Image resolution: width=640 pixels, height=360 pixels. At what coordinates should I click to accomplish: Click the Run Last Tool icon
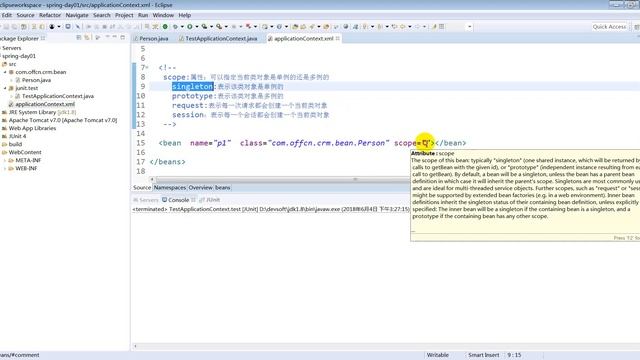pyautogui.click(x=204, y=27)
